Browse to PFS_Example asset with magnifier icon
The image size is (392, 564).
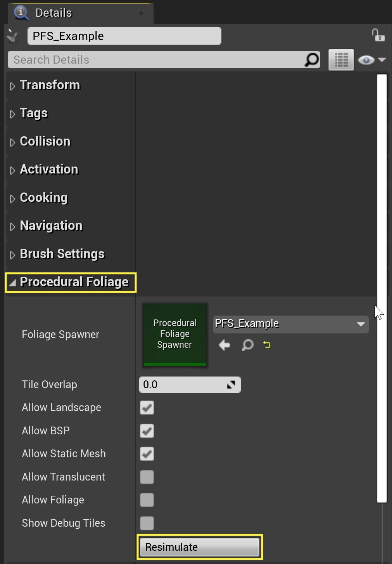[247, 345]
